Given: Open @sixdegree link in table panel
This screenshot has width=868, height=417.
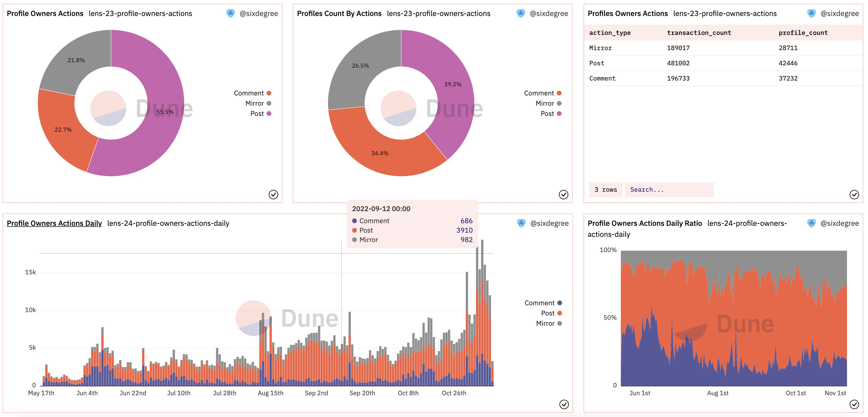Looking at the screenshot, I should pyautogui.click(x=839, y=13).
